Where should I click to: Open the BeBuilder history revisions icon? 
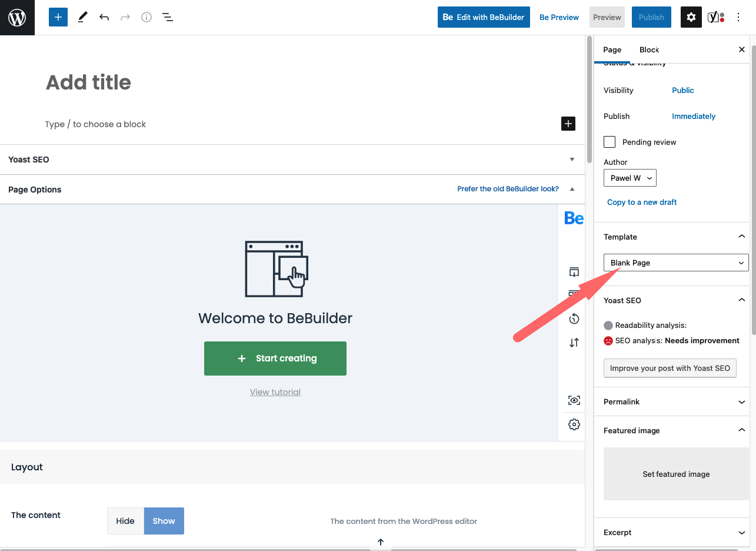pyautogui.click(x=574, y=318)
